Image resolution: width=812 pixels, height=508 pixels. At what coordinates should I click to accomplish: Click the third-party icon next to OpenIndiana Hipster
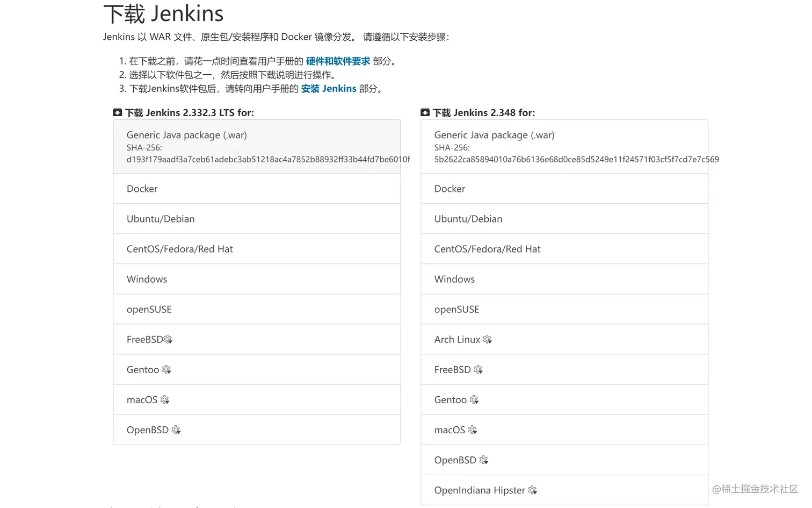click(533, 490)
